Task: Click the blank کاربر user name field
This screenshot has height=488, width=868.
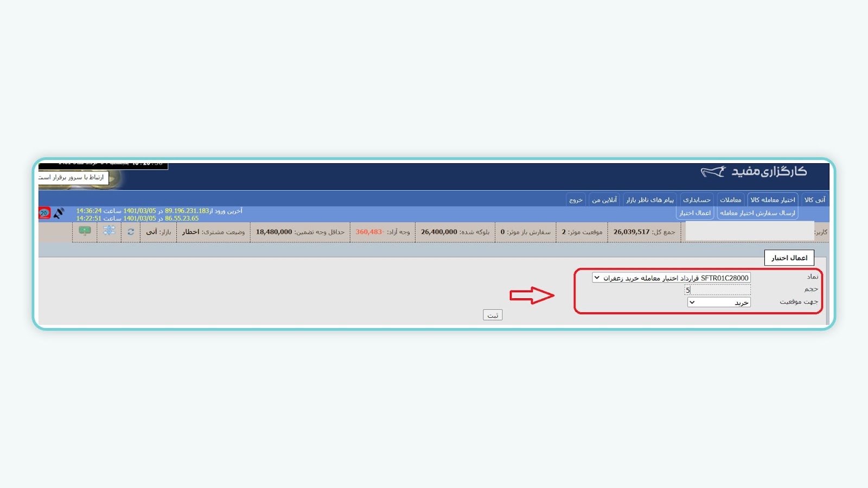Action: [750, 231]
